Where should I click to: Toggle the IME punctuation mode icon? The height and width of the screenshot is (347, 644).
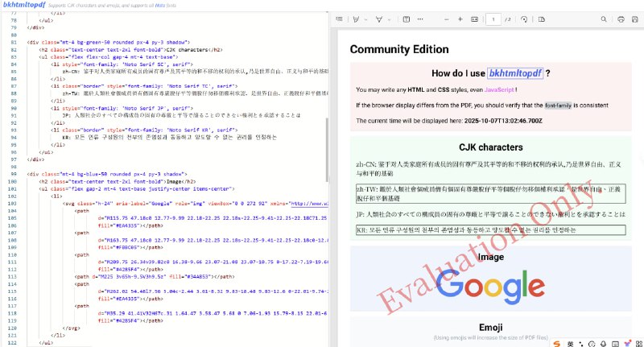coord(580,344)
